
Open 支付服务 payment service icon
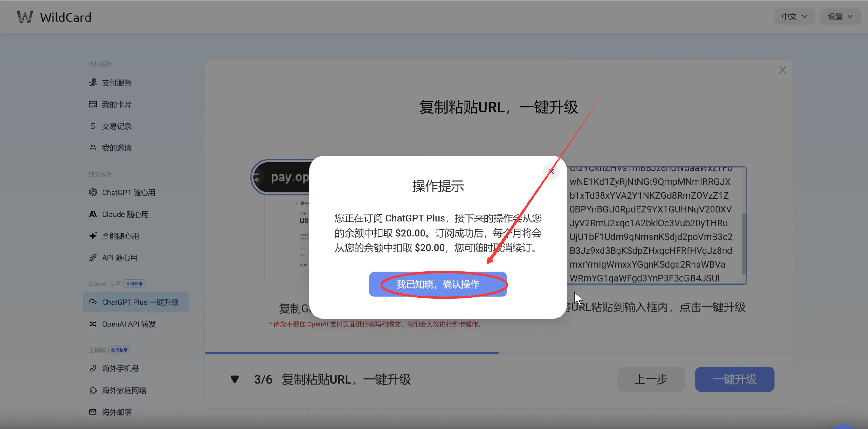93,83
